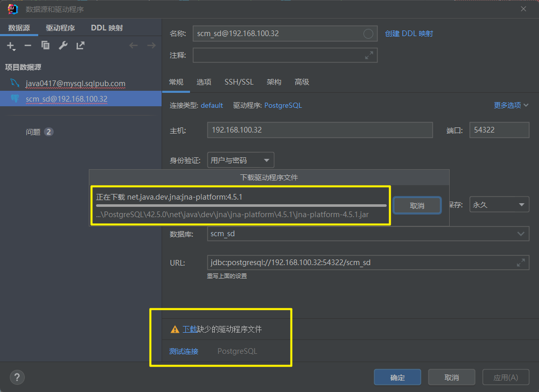Open driver settings via wrench icon

pyautogui.click(x=63, y=46)
